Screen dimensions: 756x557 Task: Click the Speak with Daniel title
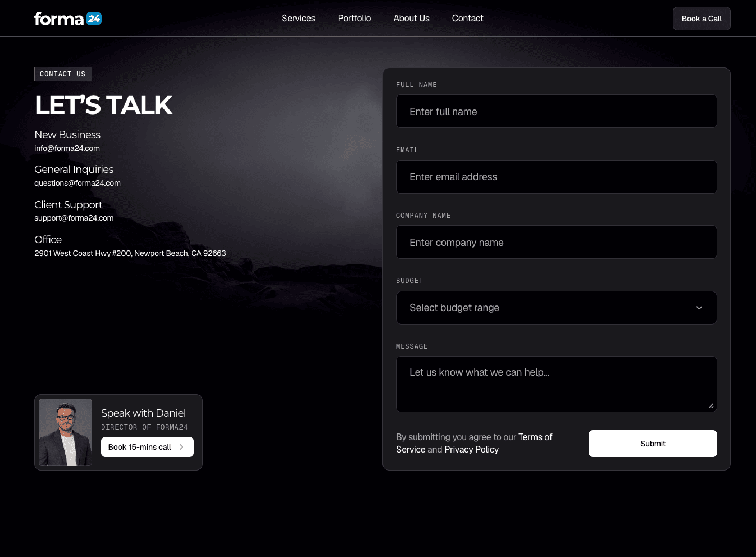[143, 413]
